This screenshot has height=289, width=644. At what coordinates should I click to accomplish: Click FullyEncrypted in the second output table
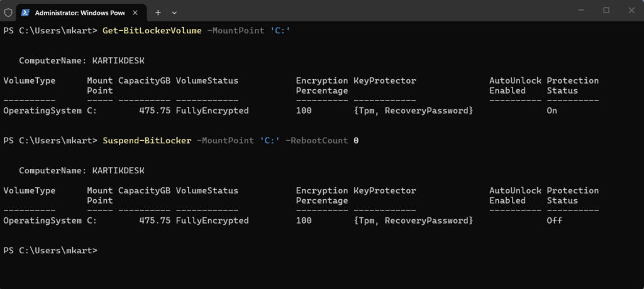point(212,221)
